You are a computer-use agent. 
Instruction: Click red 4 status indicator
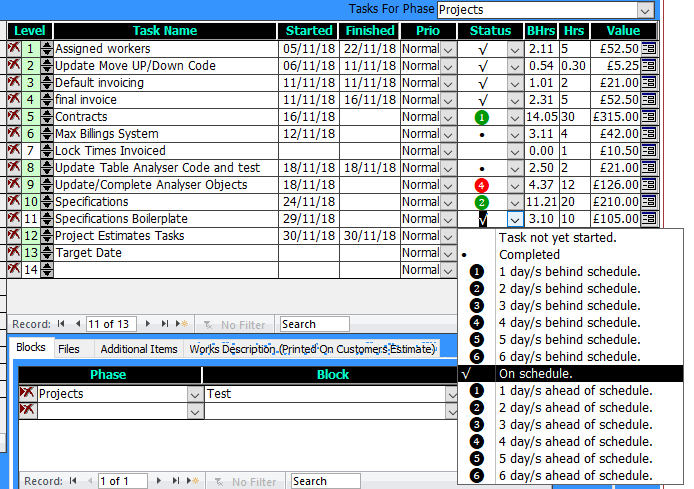[x=482, y=185]
